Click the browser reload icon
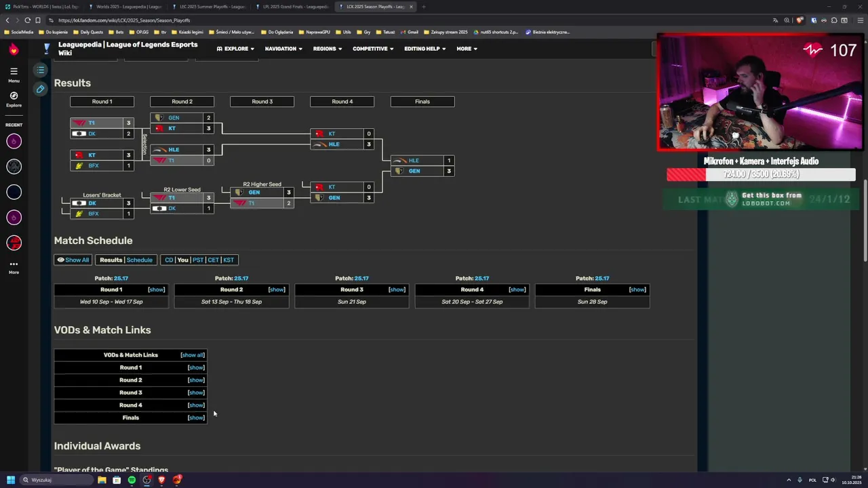Viewport: 868px width, 488px height. (27, 20)
